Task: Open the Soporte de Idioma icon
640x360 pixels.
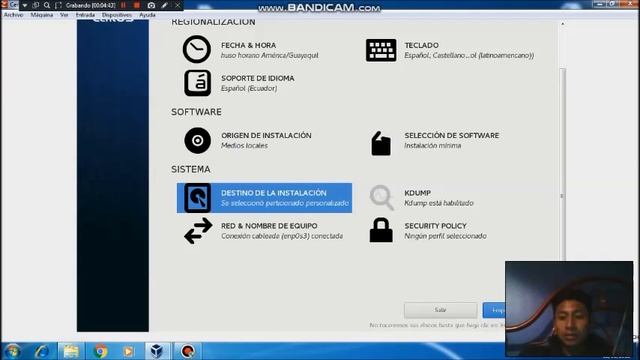Action: click(198, 83)
